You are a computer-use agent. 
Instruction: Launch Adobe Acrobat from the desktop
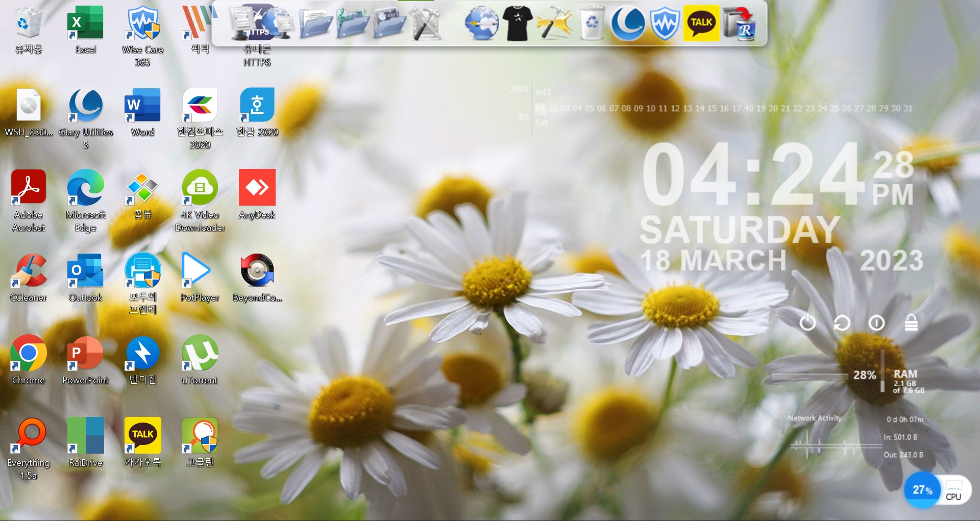click(x=29, y=201)
